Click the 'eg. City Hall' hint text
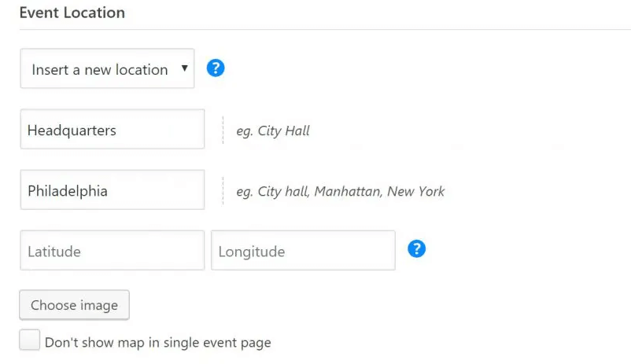Viewport: 631px width, 364px height. 273,131
